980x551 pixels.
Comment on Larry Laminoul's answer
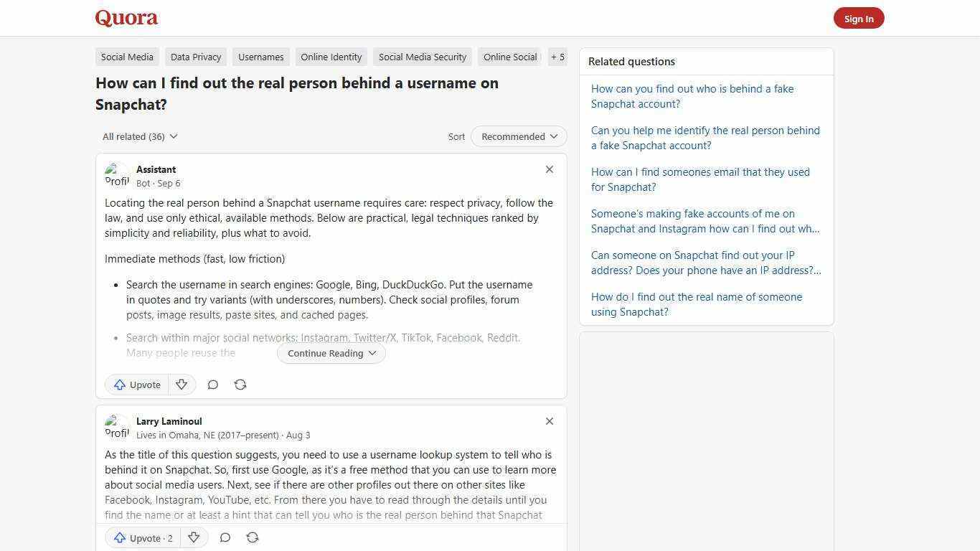[225, 537]
